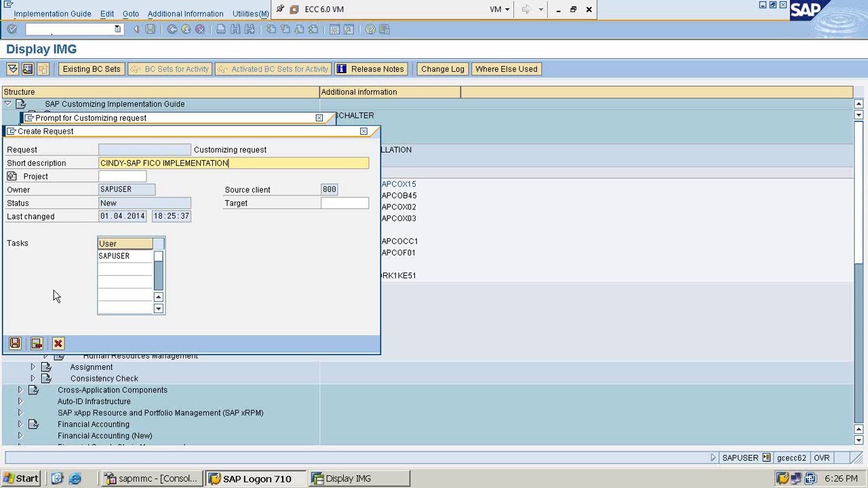Viewport: 868px width, 488px height.
Task: Click the status bar expand triangle beside SAPUSER
Action: (713, 457)
